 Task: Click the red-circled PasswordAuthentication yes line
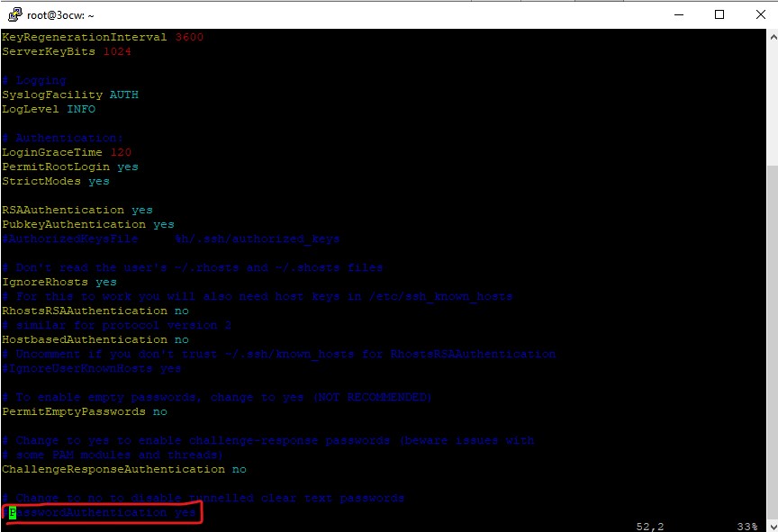coord(99,512)
